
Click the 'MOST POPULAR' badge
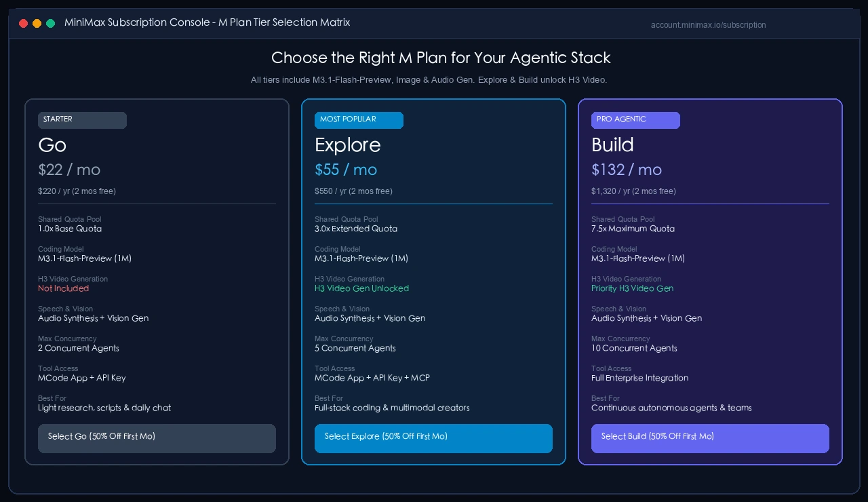click(x=359, y=120)
